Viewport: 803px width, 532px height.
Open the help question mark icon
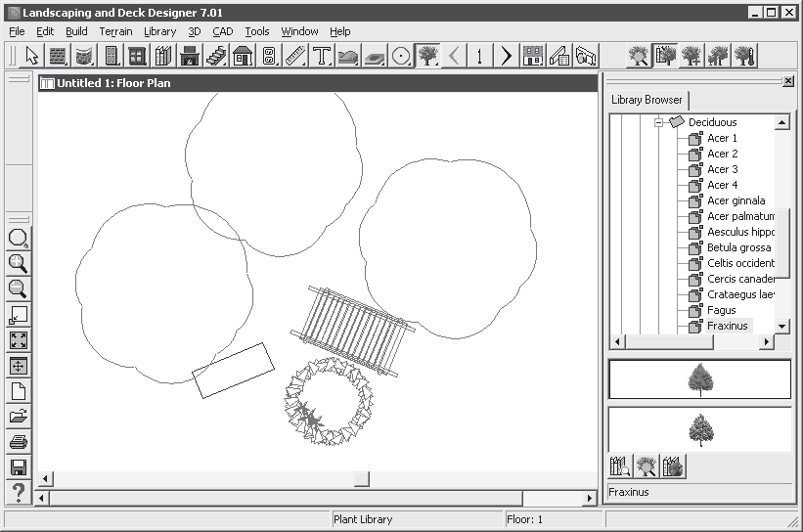18,493
